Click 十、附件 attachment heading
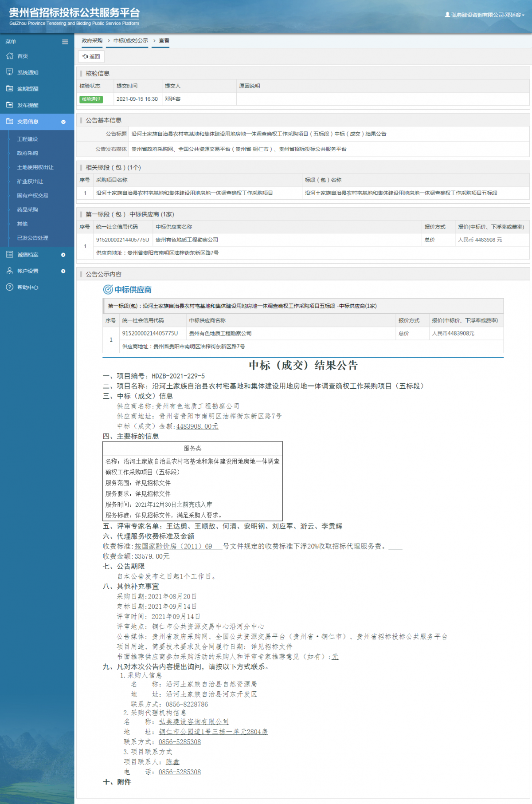 pos(117,782)
